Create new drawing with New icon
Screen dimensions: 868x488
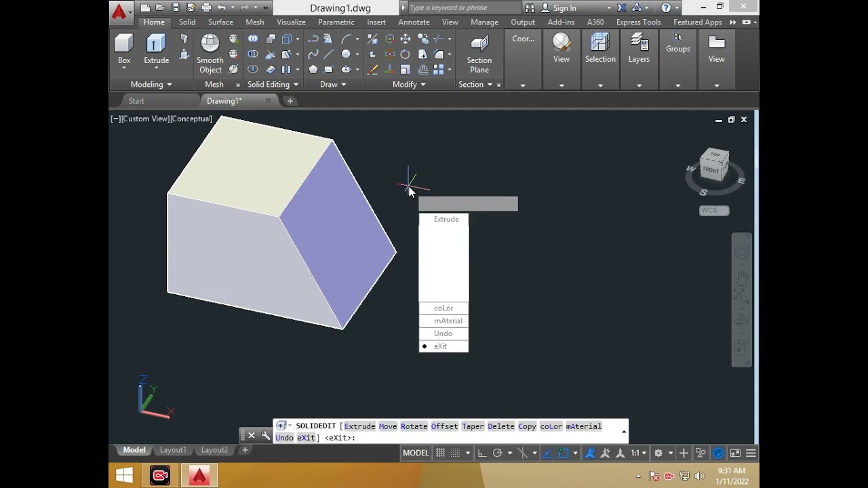click(145, 7)
